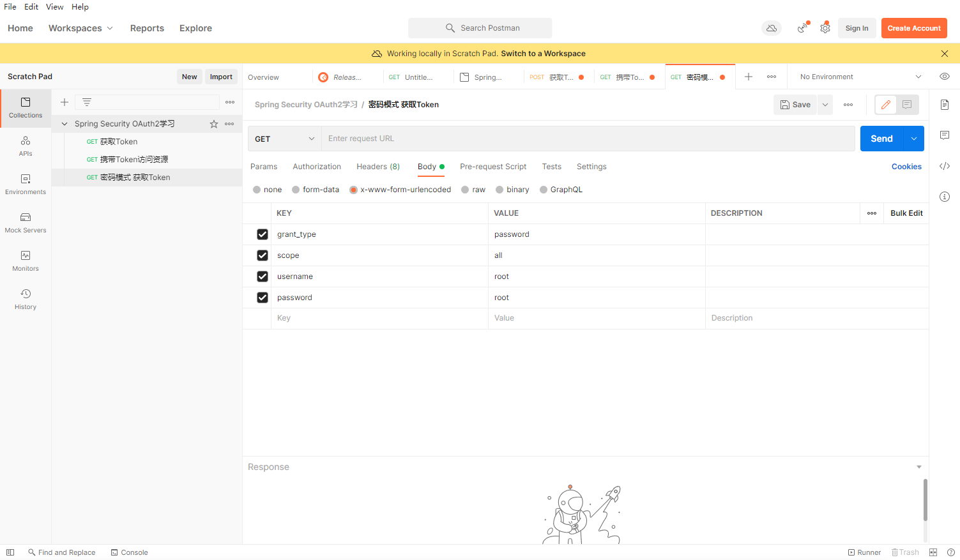Open the Environments sidebar panel
Screen dimensions: 960x560
coord(26,185)
